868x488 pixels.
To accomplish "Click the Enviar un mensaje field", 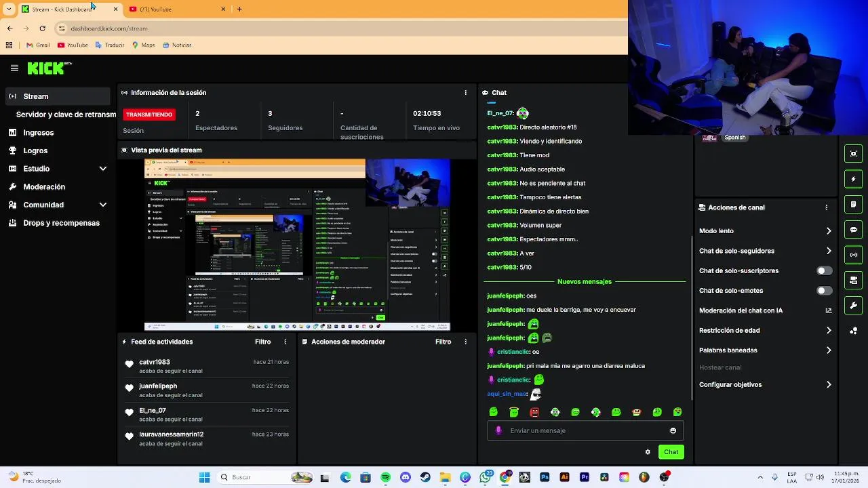I will [585, 431].
